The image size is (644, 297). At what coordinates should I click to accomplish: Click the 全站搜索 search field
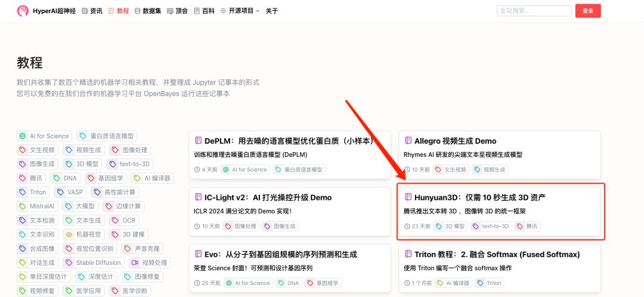click(534, 11)
